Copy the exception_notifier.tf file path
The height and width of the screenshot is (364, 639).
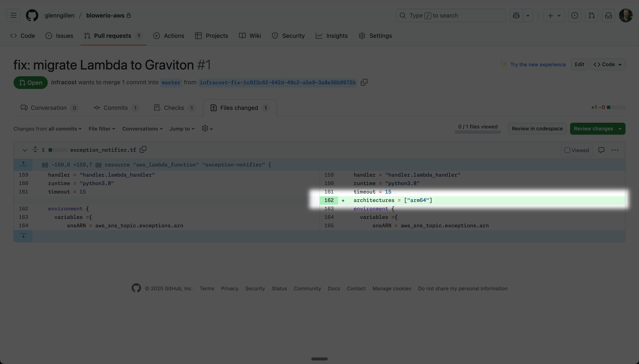[x=143, y=150]
